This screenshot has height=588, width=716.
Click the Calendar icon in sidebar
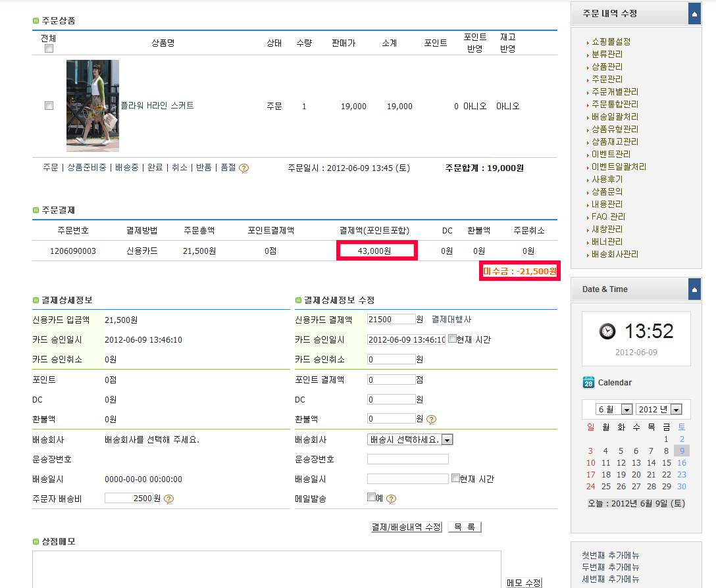pos(588,383)
